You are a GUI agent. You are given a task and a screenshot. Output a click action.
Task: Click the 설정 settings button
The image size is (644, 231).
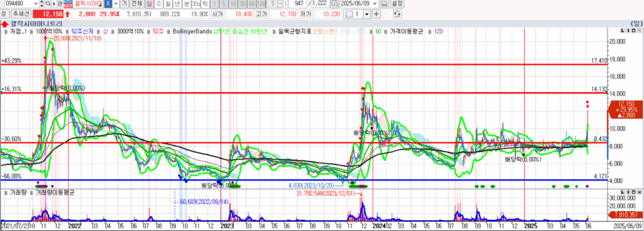397,4
